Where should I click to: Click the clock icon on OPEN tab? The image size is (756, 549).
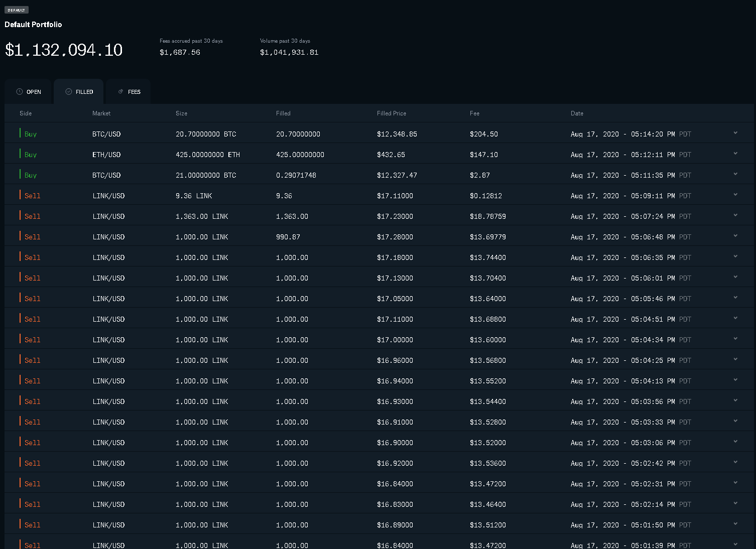coord(20,92)
